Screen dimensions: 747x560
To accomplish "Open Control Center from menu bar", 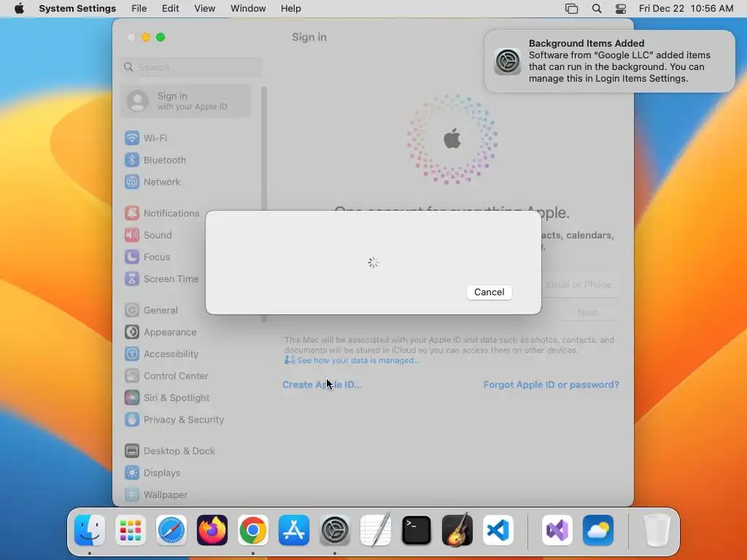I will point(621,9).
